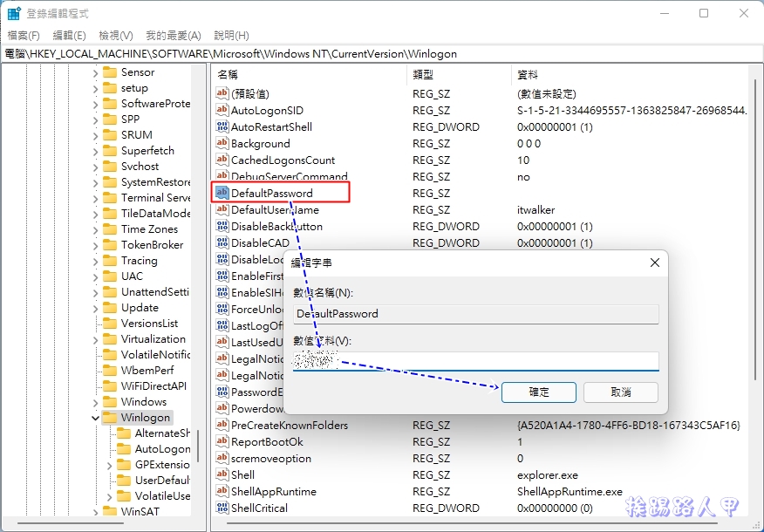Image resolution: width=764 pixels, height=532 pixels.
Task: Confirm with the 確定 button
Action: [539, 392]
